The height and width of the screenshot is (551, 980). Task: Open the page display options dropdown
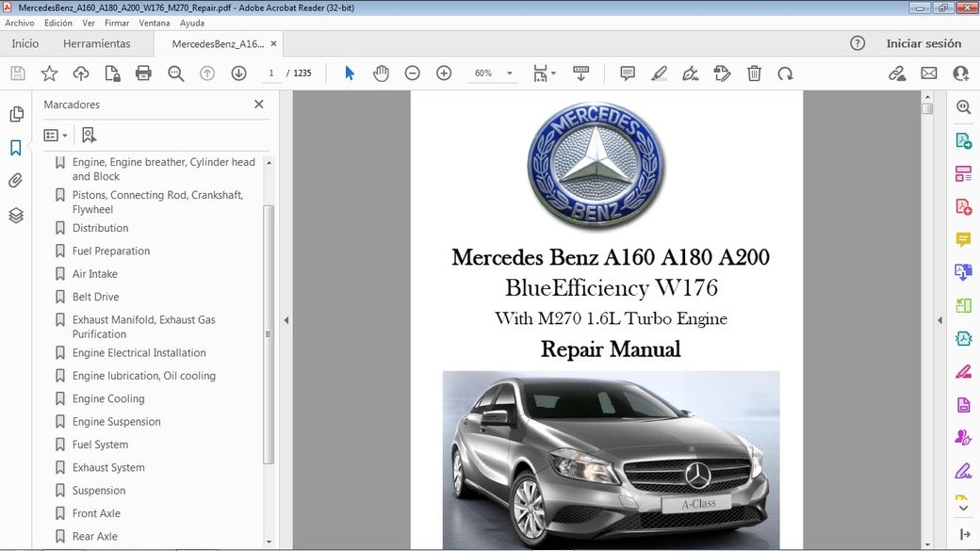tap(544, 73)
